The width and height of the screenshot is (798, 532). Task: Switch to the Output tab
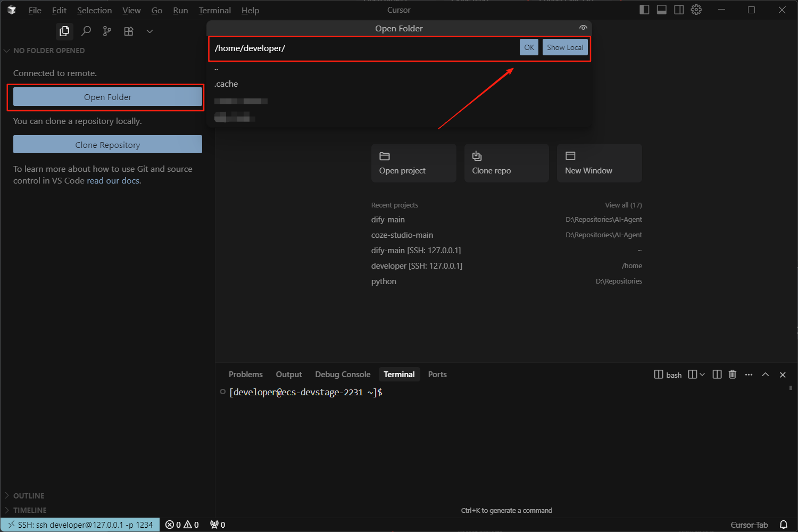(x=289, y=375)
